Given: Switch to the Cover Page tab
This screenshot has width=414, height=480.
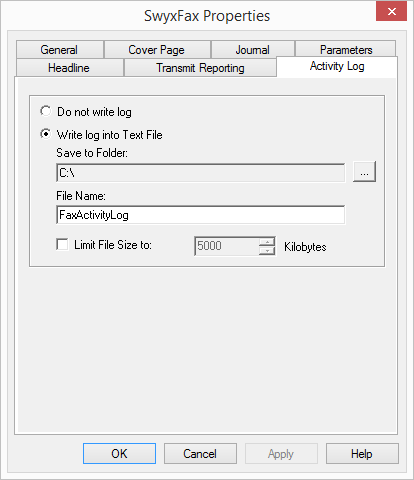Looking at the screenshot, I should pyautogui.click(x=157, y=50).
